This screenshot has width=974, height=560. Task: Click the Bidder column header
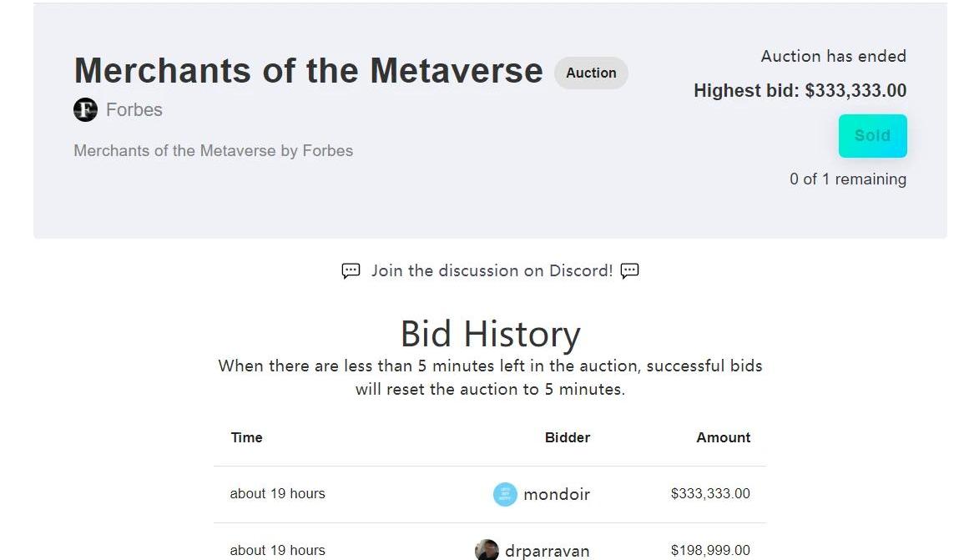[568, 437]
